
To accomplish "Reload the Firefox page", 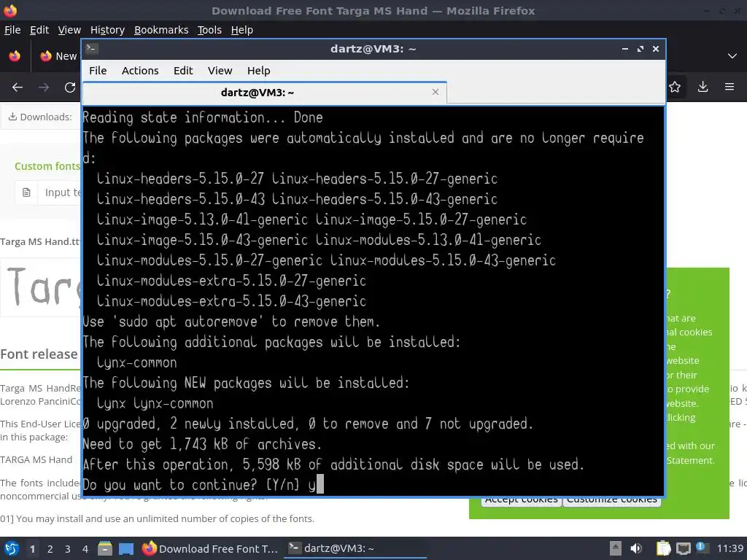I will click(x=70, y=87).
